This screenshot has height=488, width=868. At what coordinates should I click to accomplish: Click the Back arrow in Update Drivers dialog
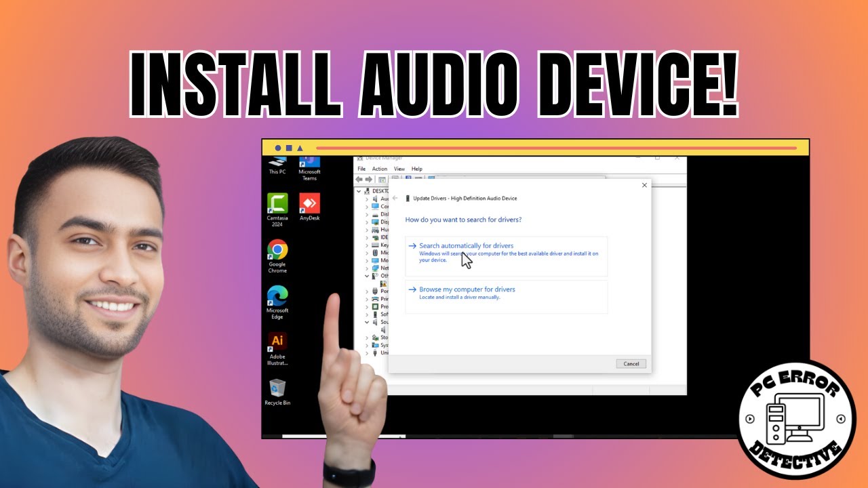[x=395, y=198]
